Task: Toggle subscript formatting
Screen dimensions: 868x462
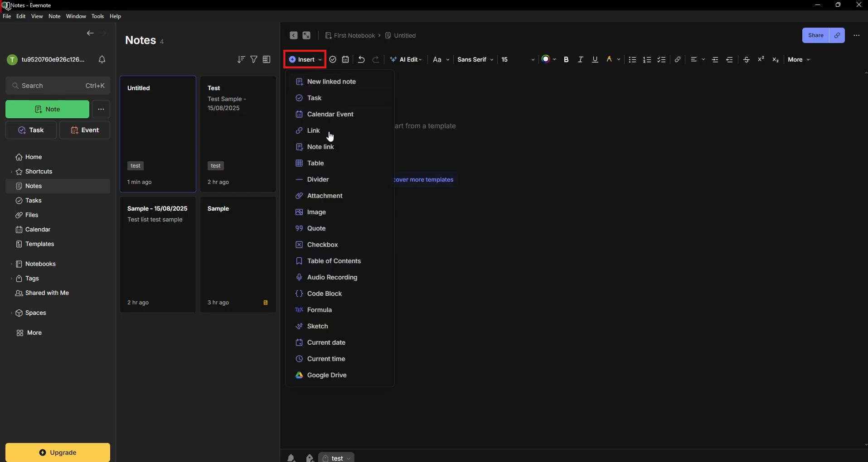Action: [x=776, y=59]
